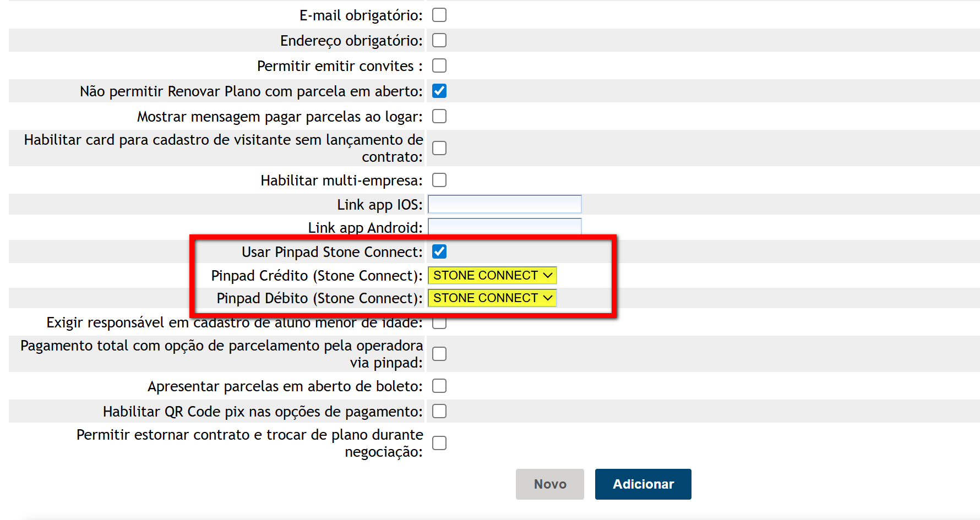Viewport: 980px width, 520px height.
Task: Open Pinpad Débito Stone Connect dropdown
Action: pos(492,298)
